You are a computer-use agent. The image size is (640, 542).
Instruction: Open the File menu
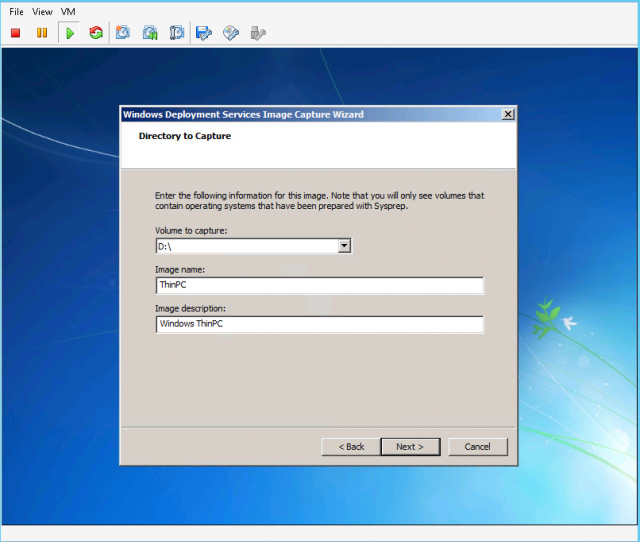coord(17,11)
